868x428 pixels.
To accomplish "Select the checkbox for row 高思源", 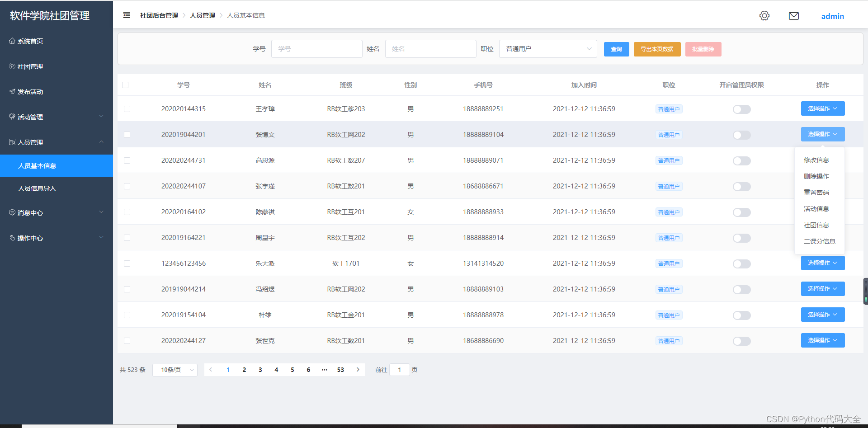I will tap(127, 160).
